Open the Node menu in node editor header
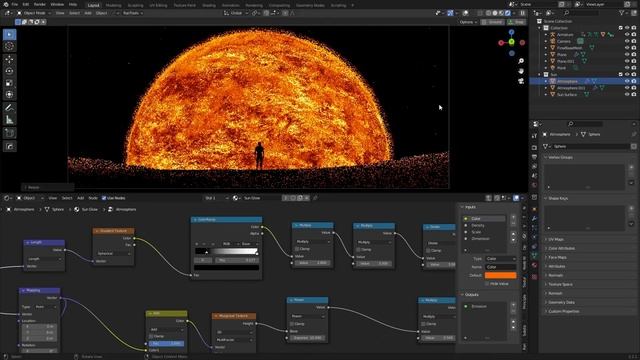The width and height of the screenshot is (640, 360). 93,198
